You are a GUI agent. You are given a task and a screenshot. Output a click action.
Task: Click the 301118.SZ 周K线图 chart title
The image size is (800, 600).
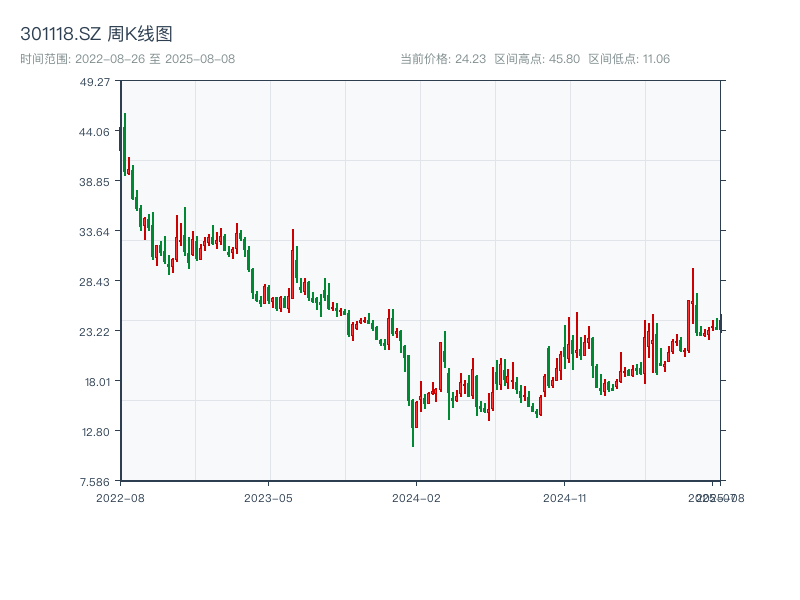[x=96, y=34]
